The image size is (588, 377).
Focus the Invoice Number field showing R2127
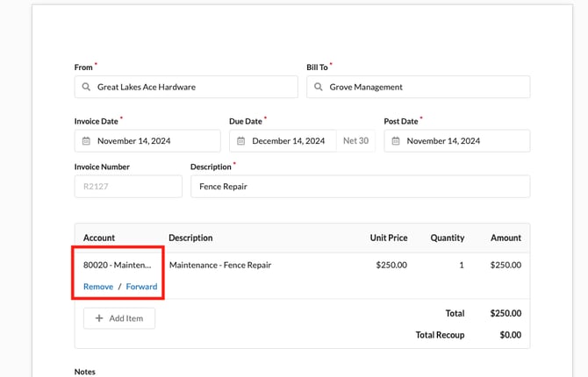128,187
